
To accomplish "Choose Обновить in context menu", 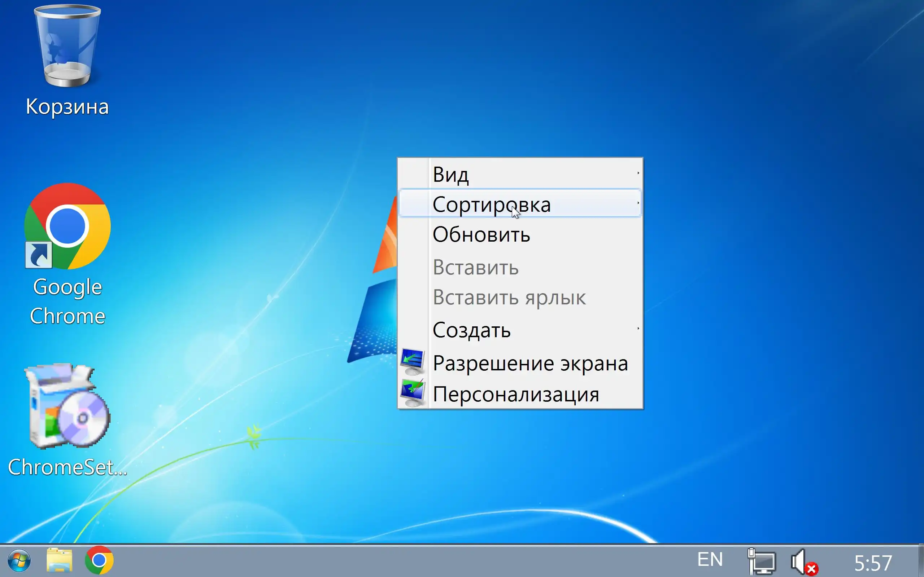I will tap(481, 234).
